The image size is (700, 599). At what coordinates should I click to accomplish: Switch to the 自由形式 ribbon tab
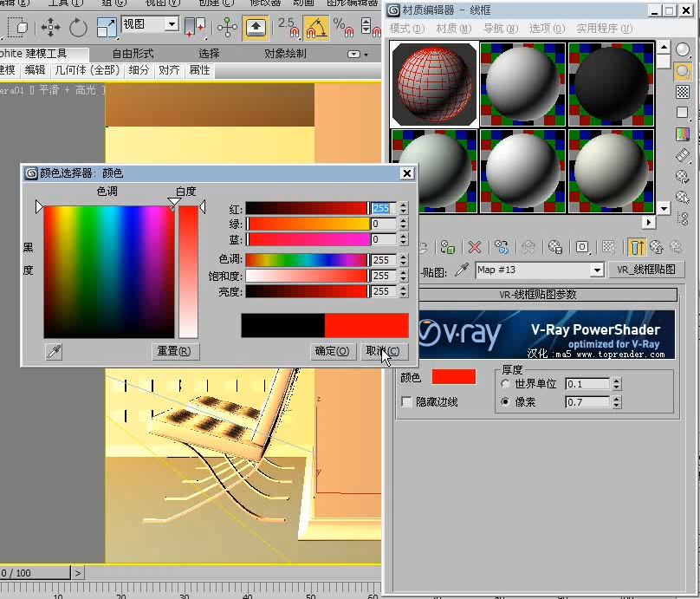[133, 54]
